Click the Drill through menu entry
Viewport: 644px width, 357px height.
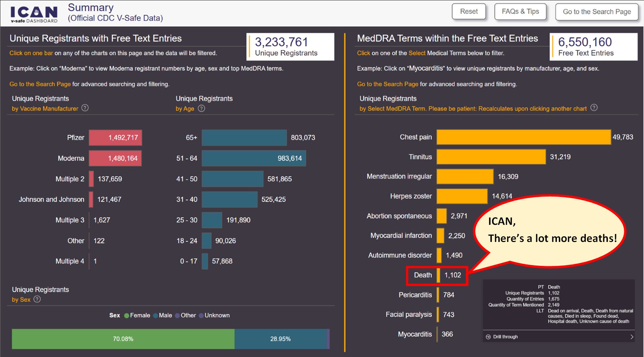point(559,337)
